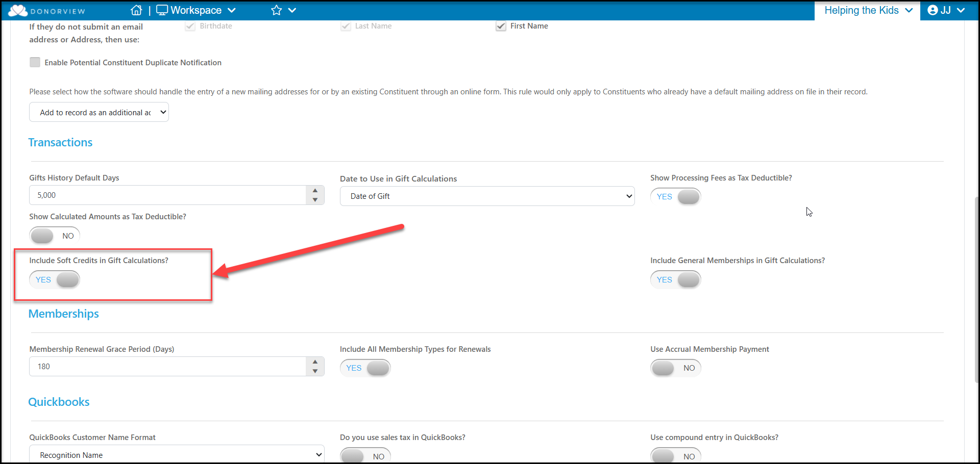Open the Workspace monitor icon menu
Screen dimensions: 980x464
(162, 10)
